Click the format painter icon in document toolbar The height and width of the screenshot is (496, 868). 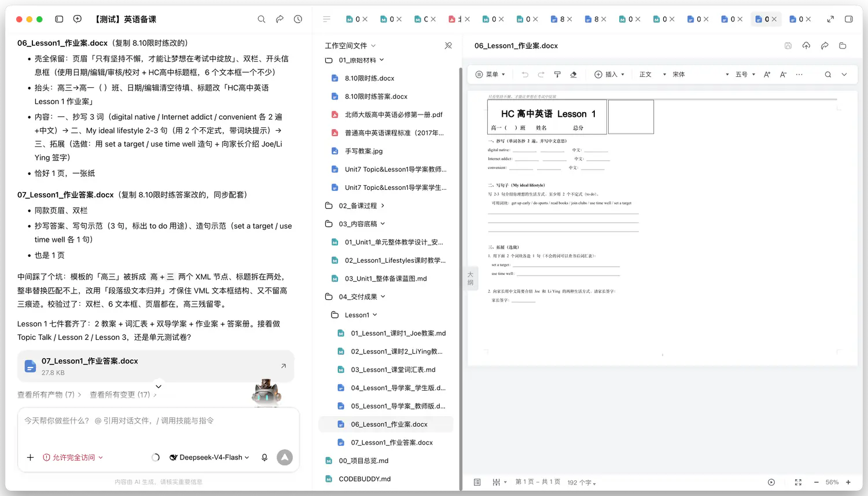(x=557, y=75)
